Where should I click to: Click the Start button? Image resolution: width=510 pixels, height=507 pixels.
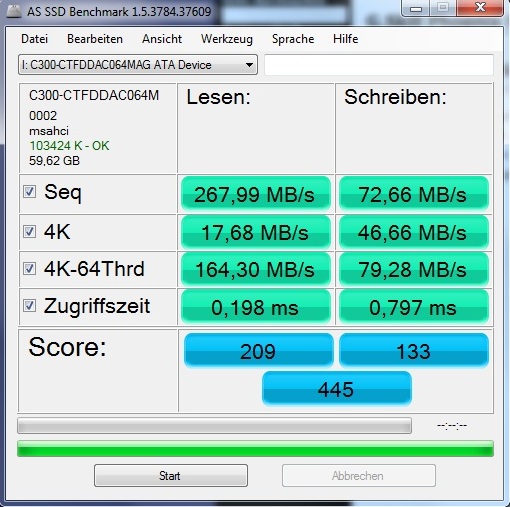pyautogui.click(x=171, y=475)
